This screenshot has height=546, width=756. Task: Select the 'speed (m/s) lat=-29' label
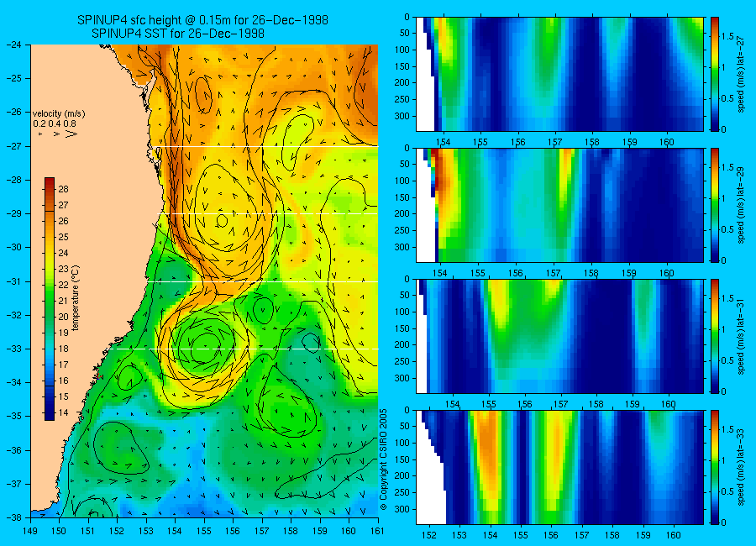click(741, 205)
